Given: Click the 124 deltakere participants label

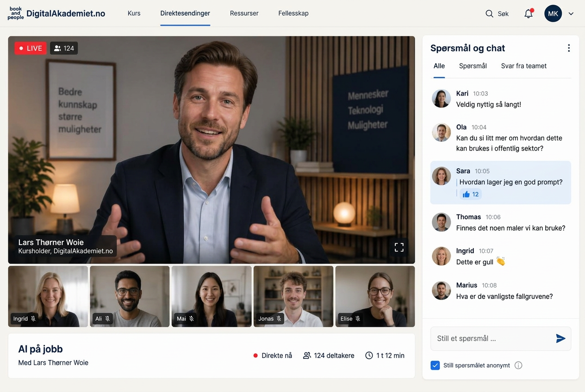Looking at the screenshot, I should coord(329,355).
